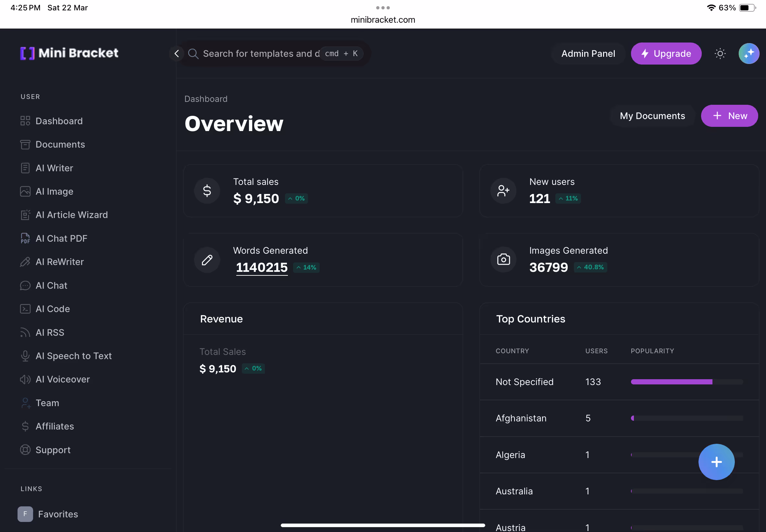This screenshot has width=766, height=532.
Task: Open Dashboard in the sidebar
Action: (59, 121)
